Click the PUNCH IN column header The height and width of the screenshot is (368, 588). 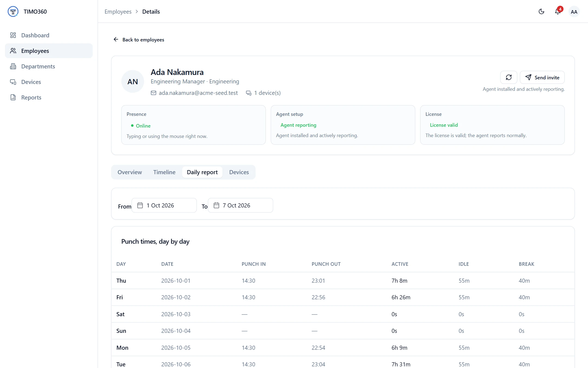tap(254, 264)
